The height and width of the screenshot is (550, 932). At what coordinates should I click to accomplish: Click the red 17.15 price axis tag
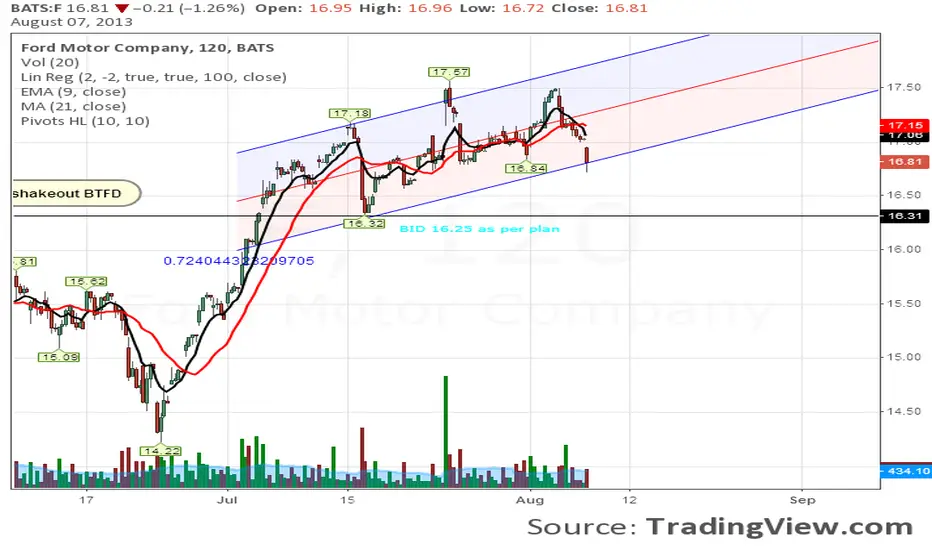pyautogui.click(x=903, y=125)
